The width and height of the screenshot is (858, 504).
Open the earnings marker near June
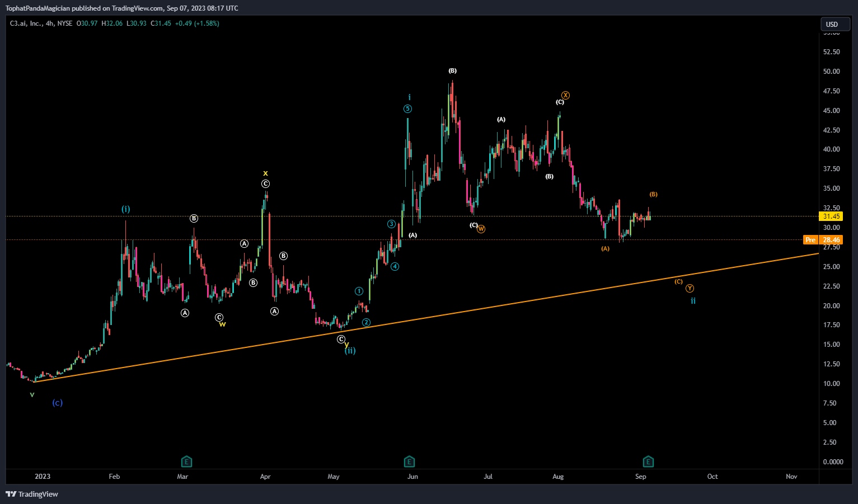coord(410,461)
